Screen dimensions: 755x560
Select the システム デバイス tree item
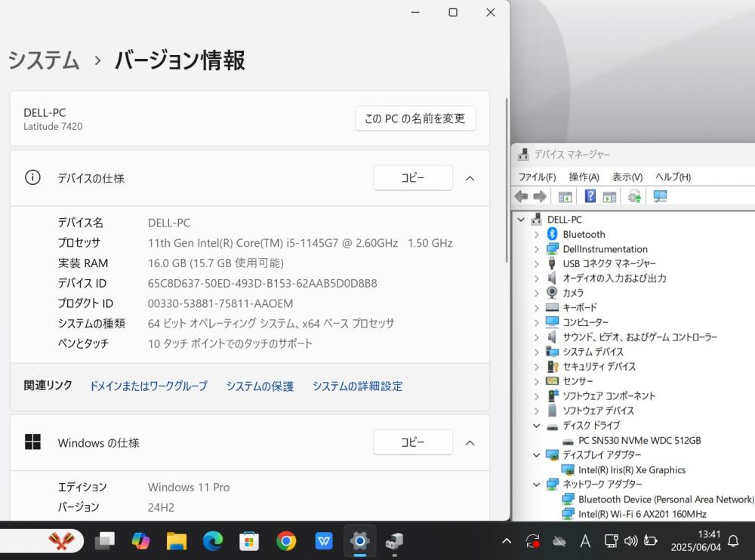coord(593,352)
